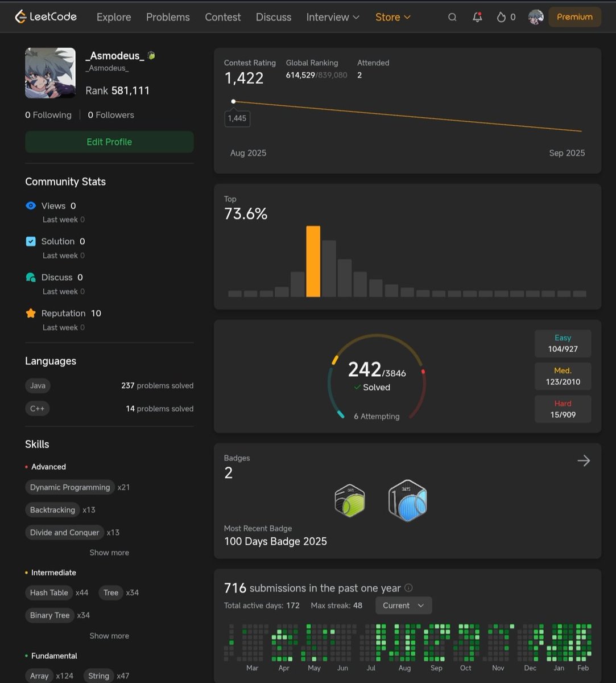This screenshot has height=683, width=616.
Task: Click the LeetCode logo
Action: [x=46, y=17]
